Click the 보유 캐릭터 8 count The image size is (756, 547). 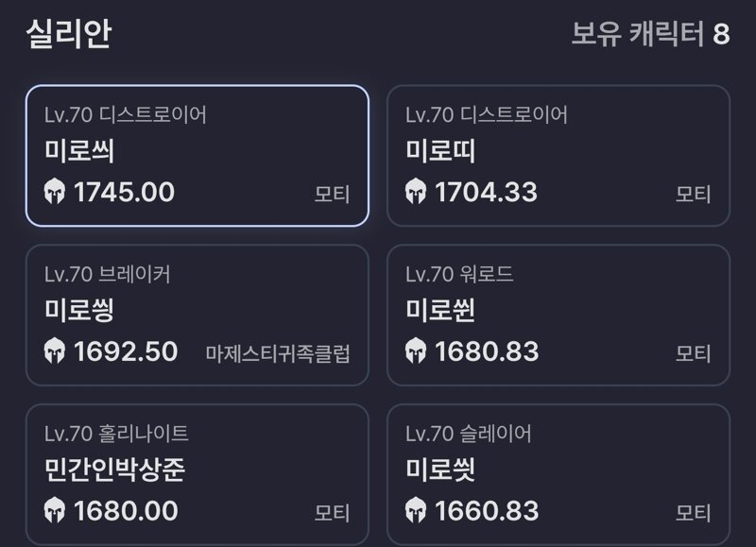point(650,34)
